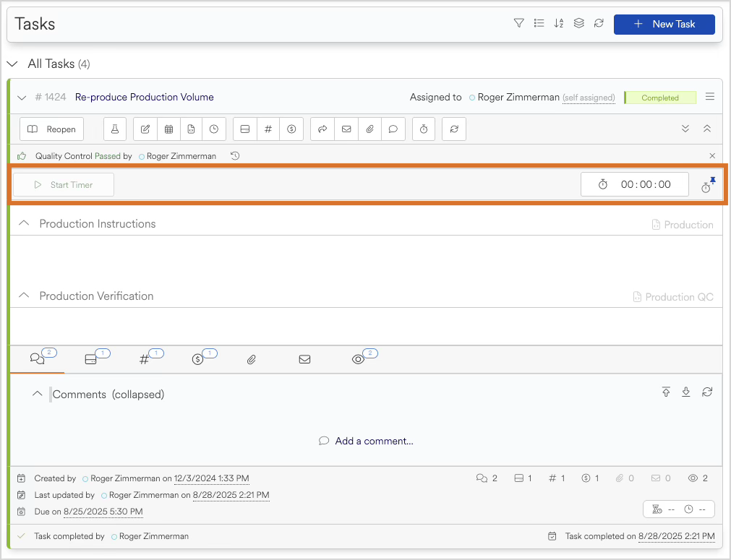This screenshot has height=560, width=731.
Task: Click the Completed status badge
Action: (659, 98)
